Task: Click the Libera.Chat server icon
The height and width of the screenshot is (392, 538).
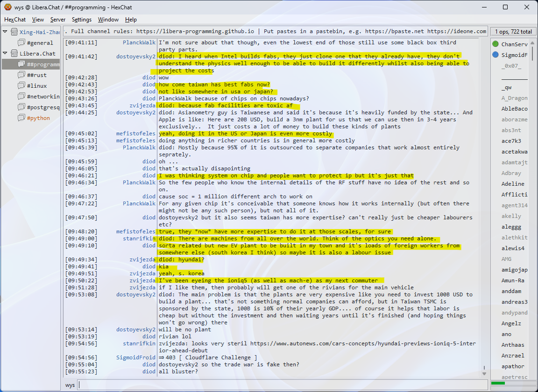Action: (14, 54)
